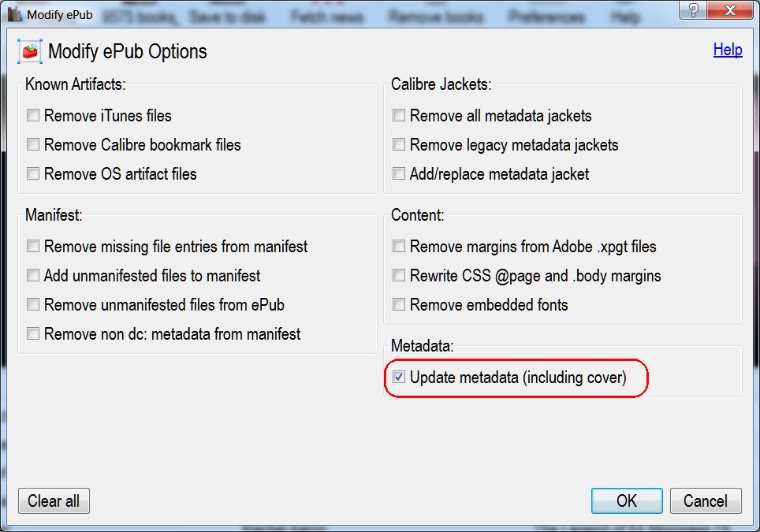This screenshot has height=532, width=760.
Task: Click the Modify ePub tomato icon
Action: [29, 52]
